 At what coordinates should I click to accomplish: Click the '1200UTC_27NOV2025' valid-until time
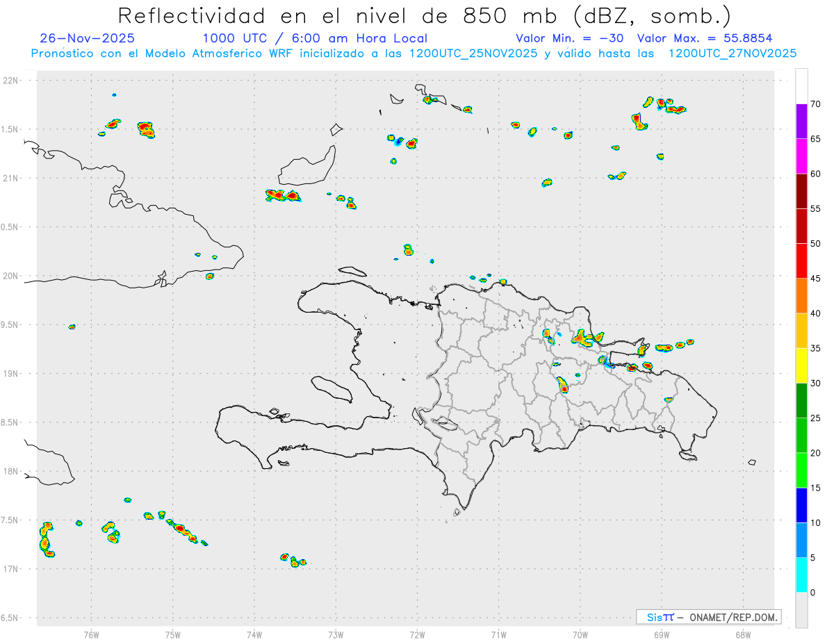coord(733,53)
